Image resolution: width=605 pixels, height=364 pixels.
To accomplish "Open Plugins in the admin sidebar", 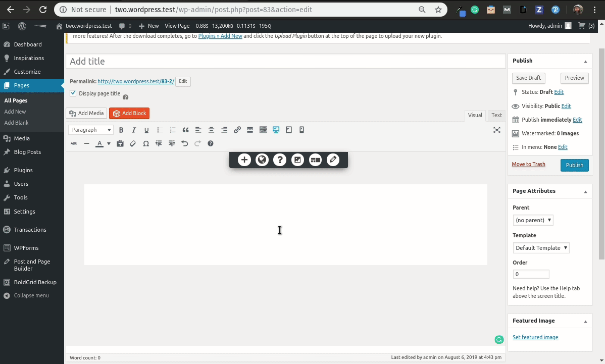I will pyautogui.click(x=23, y=170).
